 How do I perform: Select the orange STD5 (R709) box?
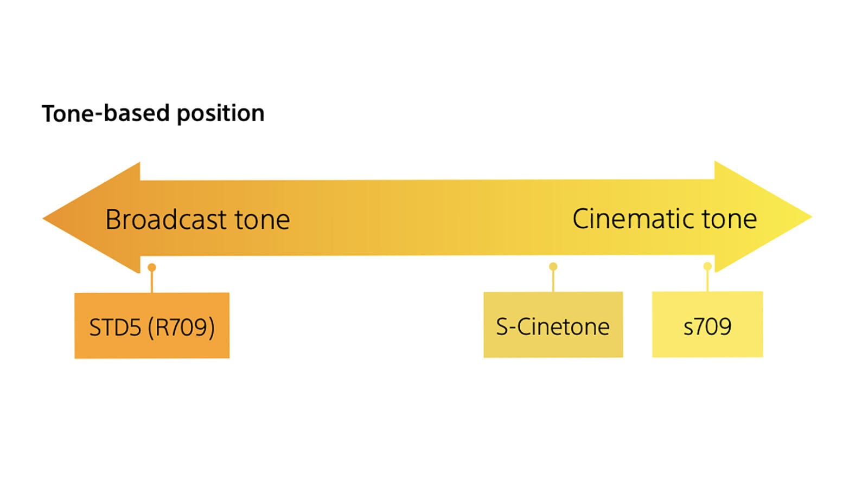click(152, 325)
